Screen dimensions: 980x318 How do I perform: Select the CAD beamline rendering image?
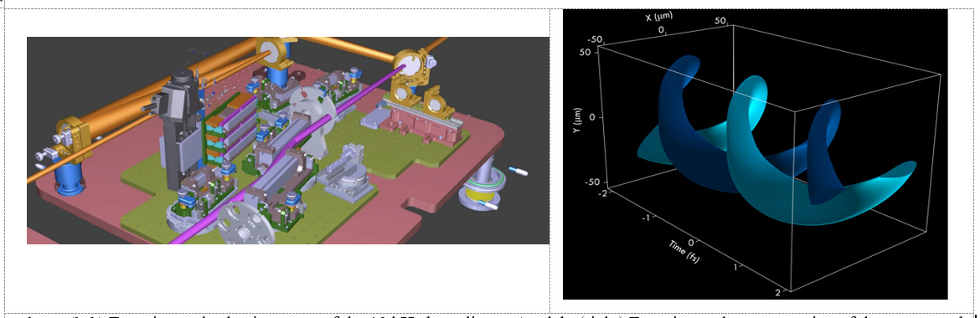(x=288, y=141)
